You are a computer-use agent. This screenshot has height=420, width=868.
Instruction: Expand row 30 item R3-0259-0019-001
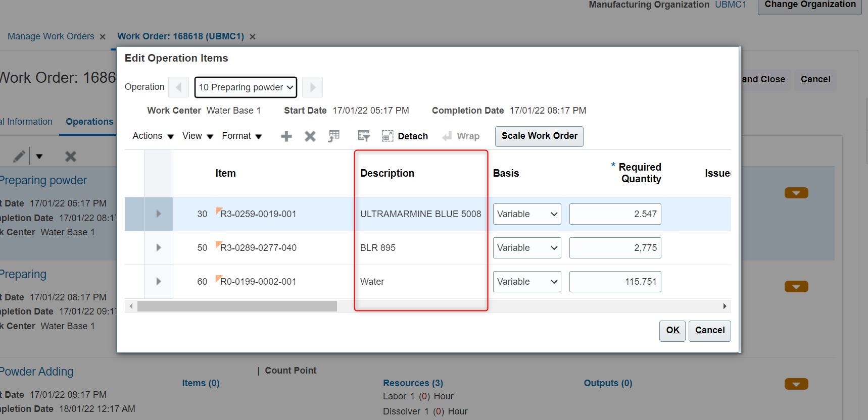click(159, 214)
